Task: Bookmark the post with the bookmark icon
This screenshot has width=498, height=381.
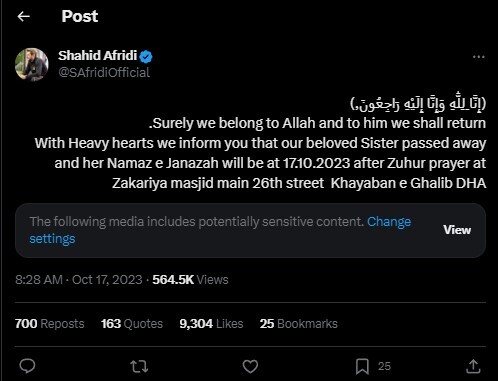Action: pos(362,366)
